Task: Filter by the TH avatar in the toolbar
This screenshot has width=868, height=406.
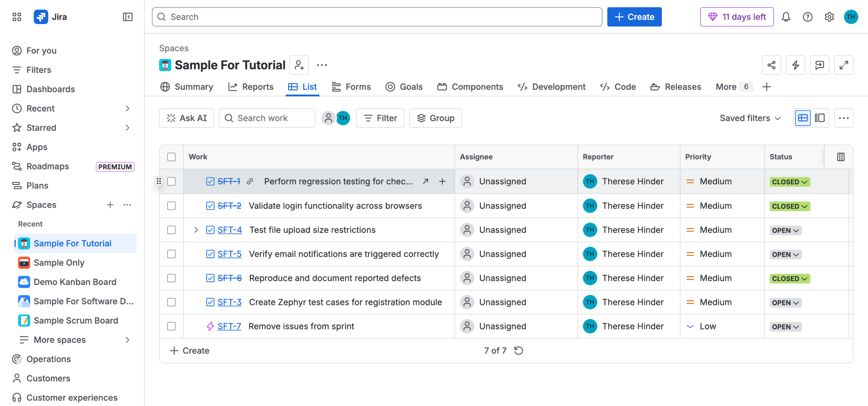Action: 343,118
